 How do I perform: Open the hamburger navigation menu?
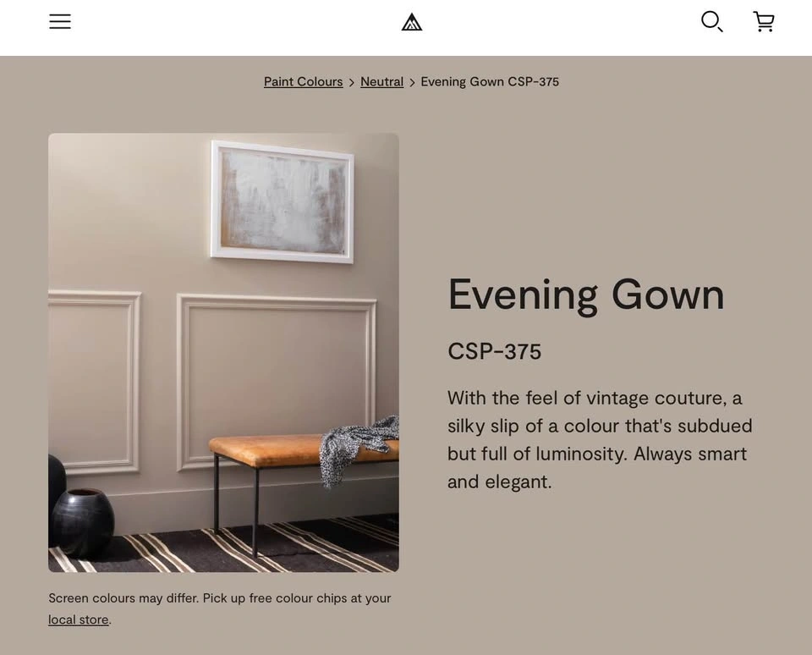(60, 21)
